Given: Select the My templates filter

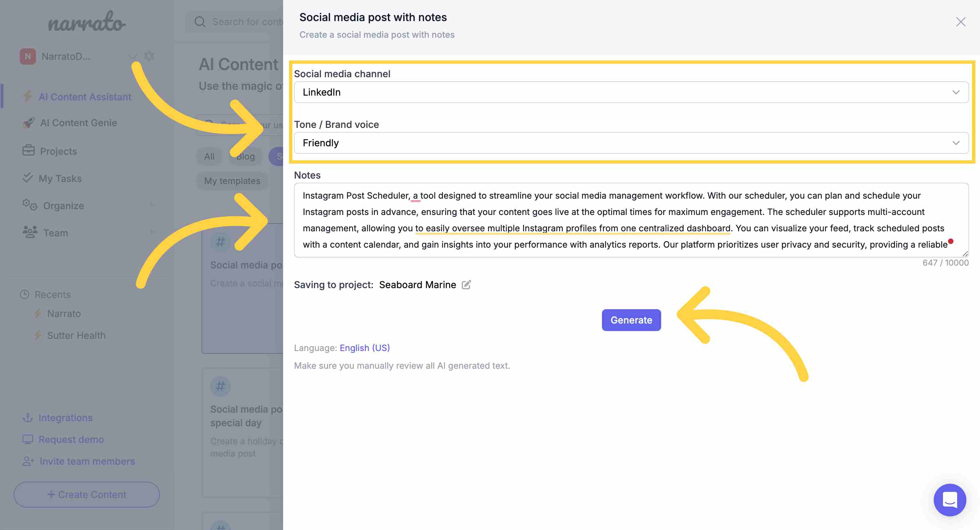Looking at the screenshot, I should coord(232,181).
